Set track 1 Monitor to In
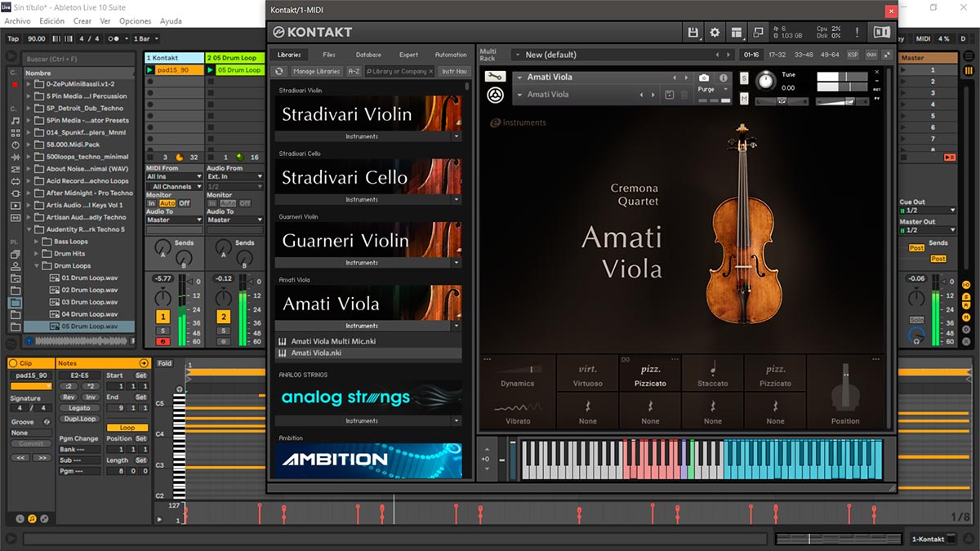 151,203
